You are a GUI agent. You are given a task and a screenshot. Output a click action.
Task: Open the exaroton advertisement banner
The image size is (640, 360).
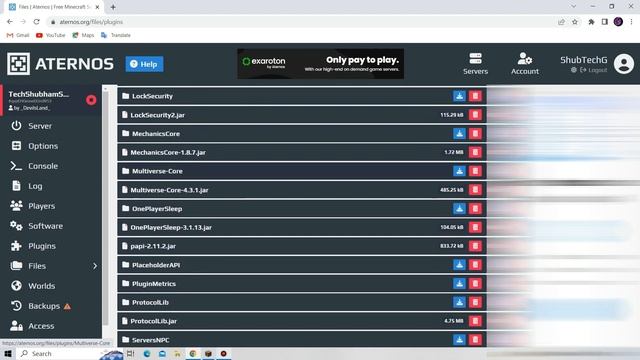click(x=320, y=64)
